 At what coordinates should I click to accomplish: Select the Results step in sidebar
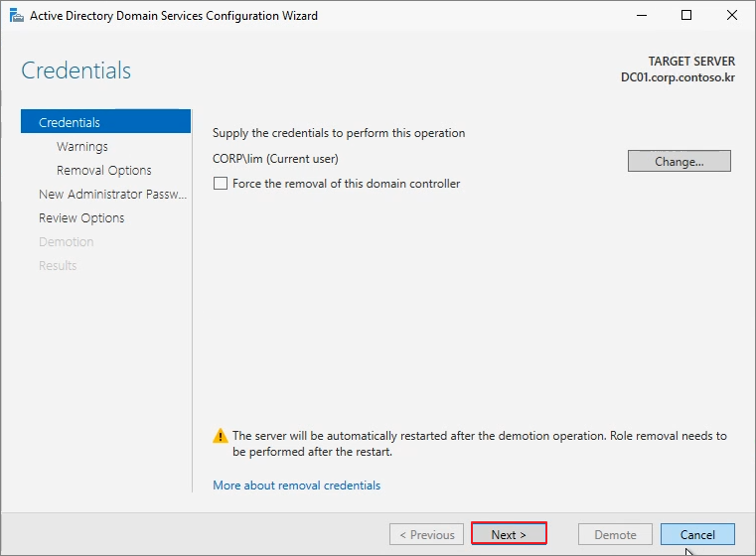click(x=58, y=265)
